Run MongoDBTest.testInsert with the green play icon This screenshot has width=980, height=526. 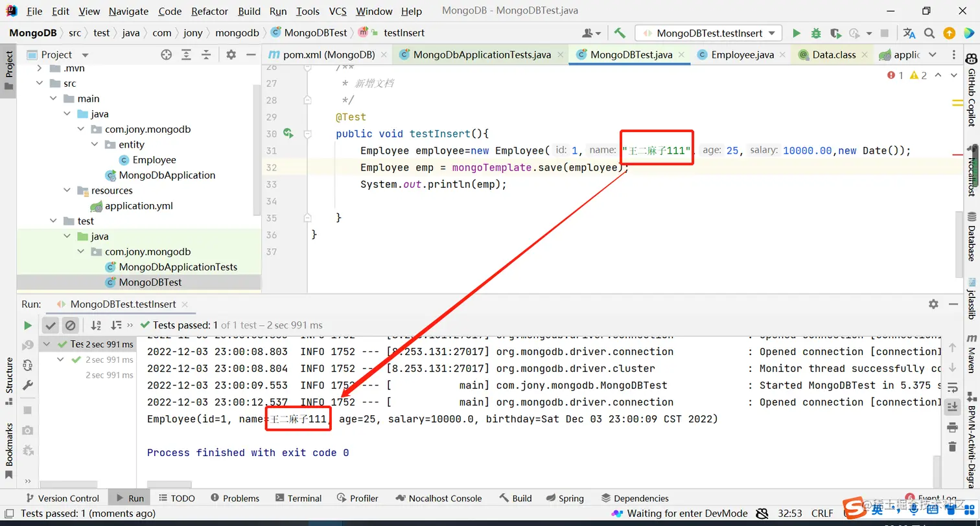tap(797, 33)
